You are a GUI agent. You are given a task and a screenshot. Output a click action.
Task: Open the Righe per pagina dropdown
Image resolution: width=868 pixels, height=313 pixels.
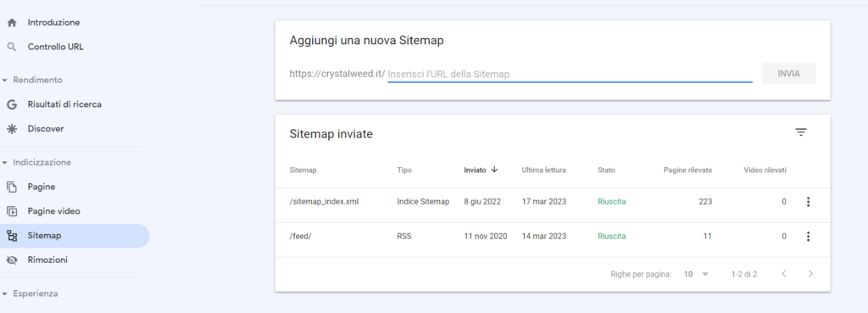click(x=697, y=274)
